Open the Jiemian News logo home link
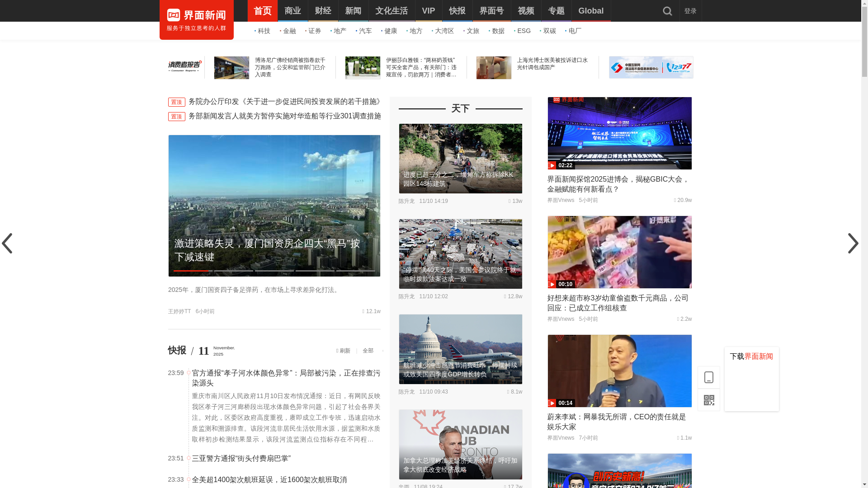The width and height of the screenshot is (868, 488). [196, 20]
